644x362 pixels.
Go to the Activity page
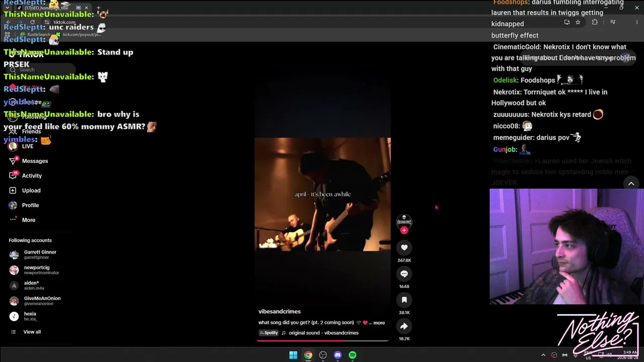(32, 175)
